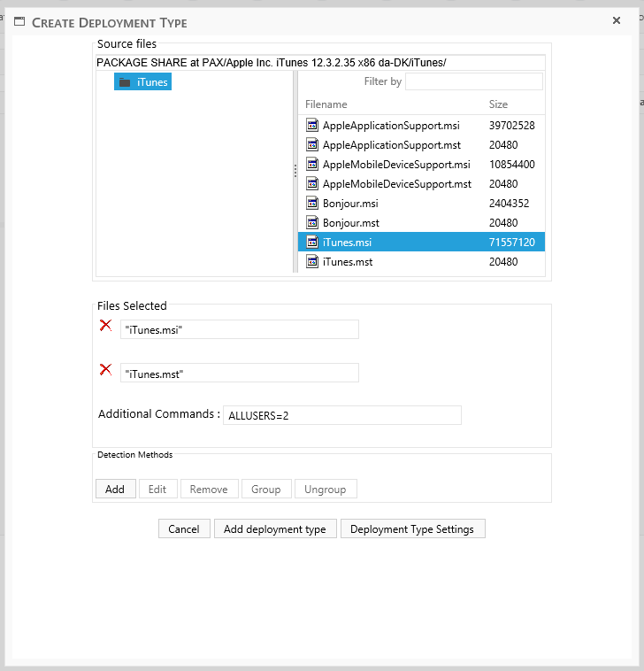644x671 pixels.
Task: Click the window icon beside the dialog title
Action: click(x=19, y=22)
